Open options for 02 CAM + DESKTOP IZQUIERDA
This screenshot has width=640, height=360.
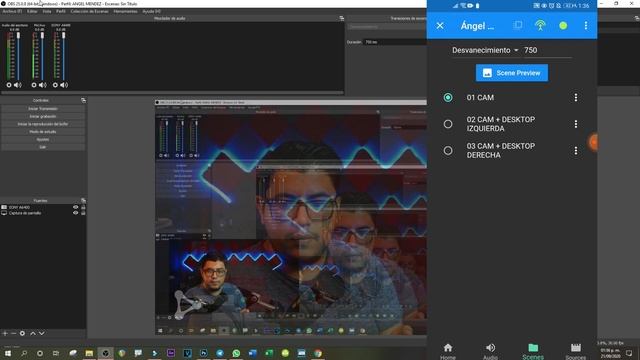tap(576, 124)
